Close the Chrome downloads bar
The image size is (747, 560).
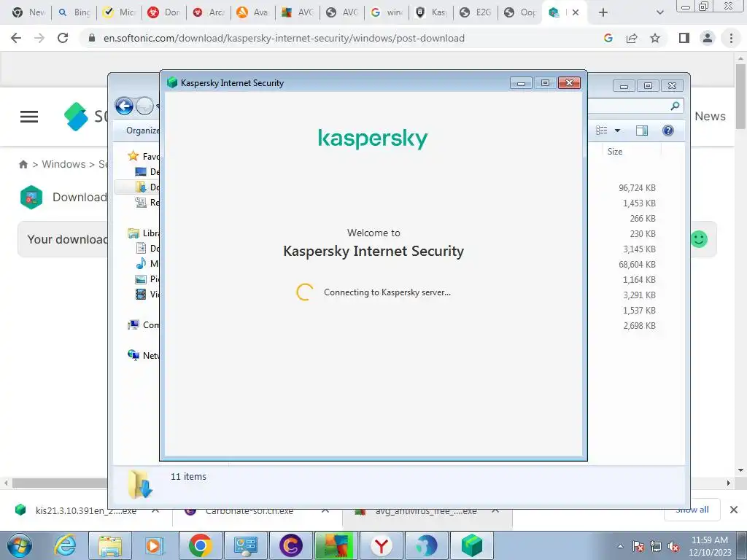point(734,510)
